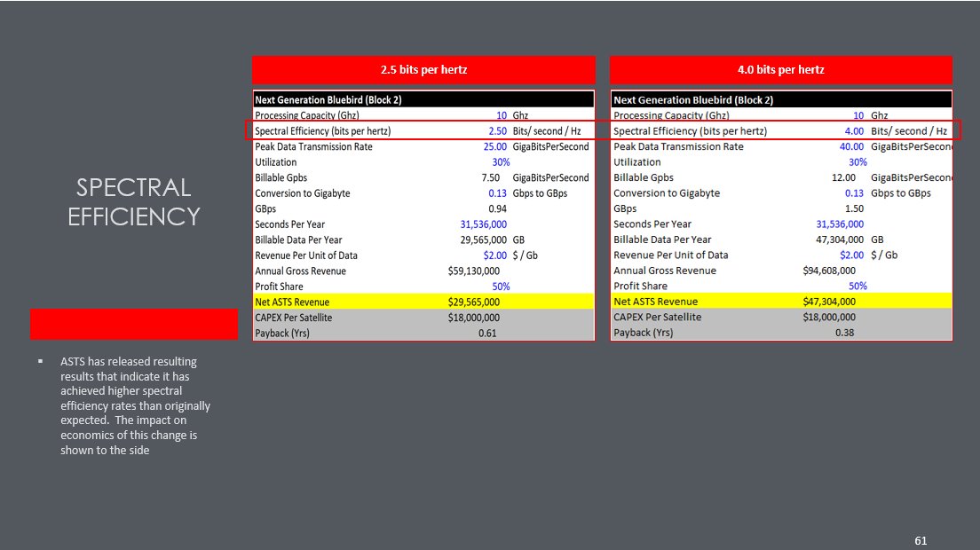Select net ASTS revenue $29,565,000
The width and height of the screenshot is (980, 550).
click(x=474, y=302)
